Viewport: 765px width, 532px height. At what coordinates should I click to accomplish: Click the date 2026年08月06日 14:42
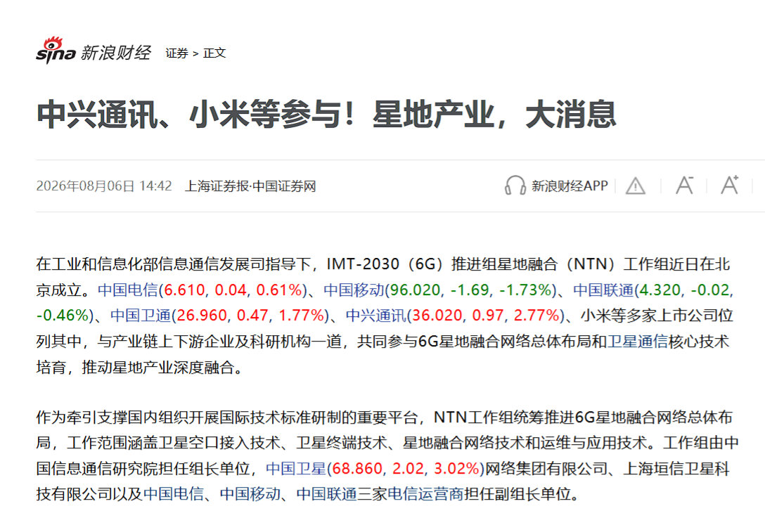104,186
